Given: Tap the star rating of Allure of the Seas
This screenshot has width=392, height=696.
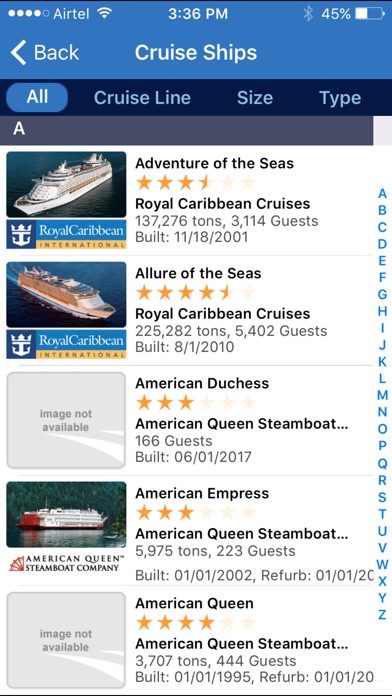Looking at the screenshot, I should (195, 293).
